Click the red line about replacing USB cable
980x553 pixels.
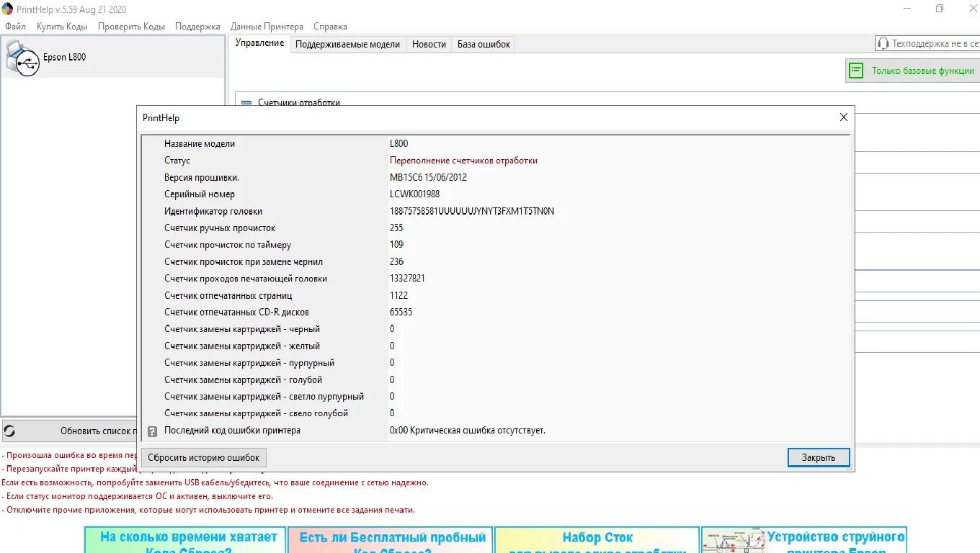[215, 482]
